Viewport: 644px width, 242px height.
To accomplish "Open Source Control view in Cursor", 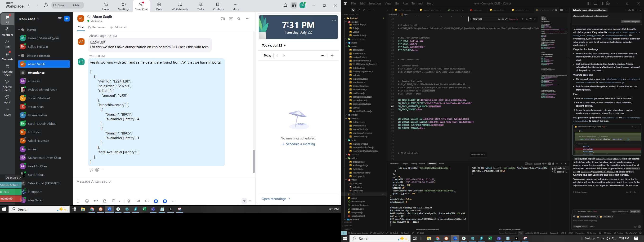I will point(363,10).
